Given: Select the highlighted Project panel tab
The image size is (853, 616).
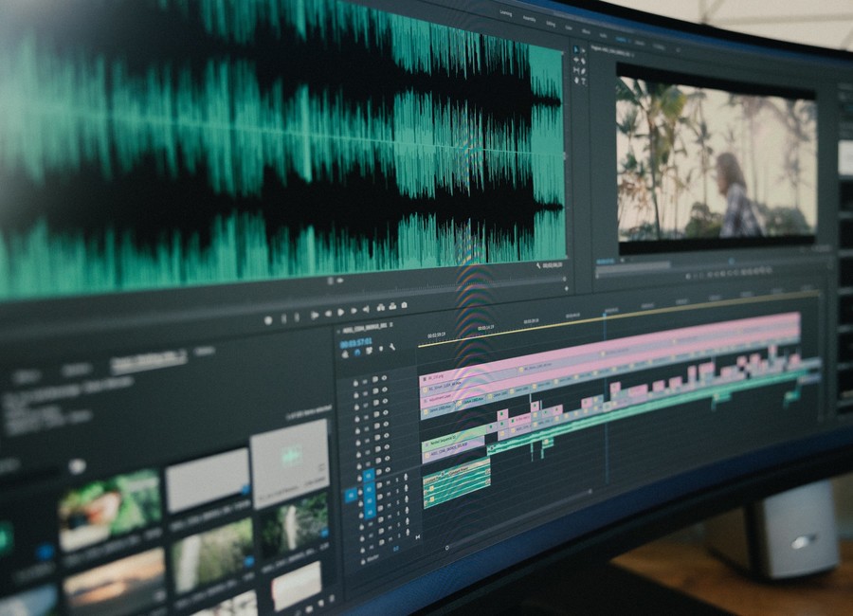Looking at the screenshot, I should pos(148,360).
